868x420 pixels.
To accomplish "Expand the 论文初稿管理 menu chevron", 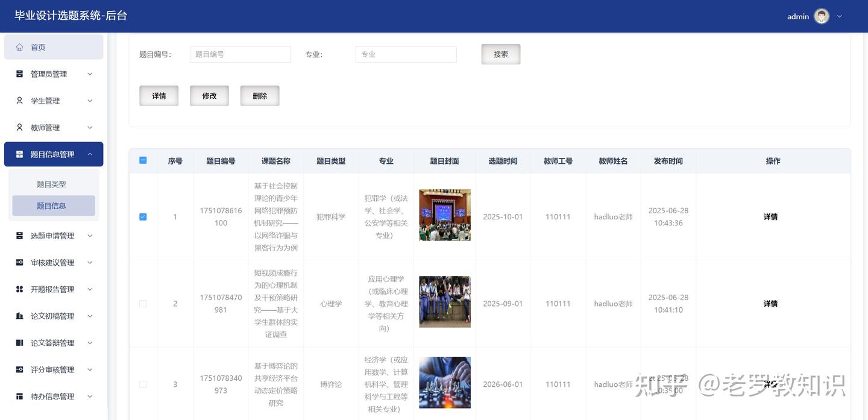I will [90, 316].
